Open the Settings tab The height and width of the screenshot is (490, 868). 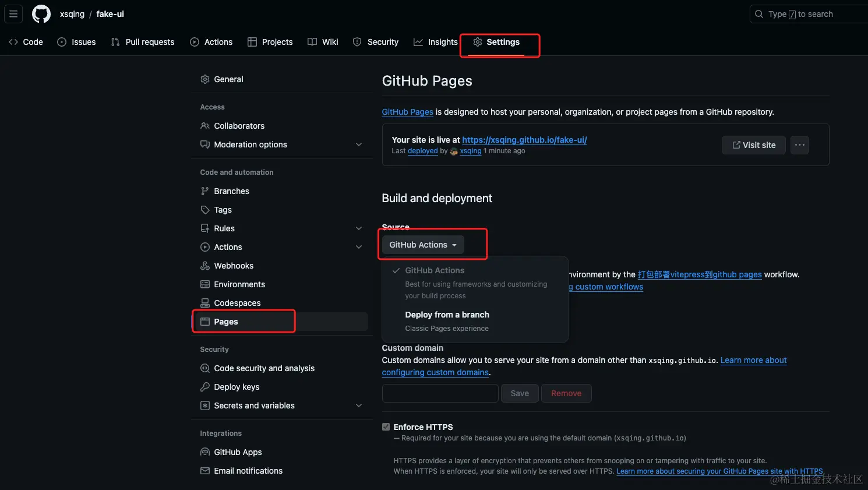coord(496,42)
